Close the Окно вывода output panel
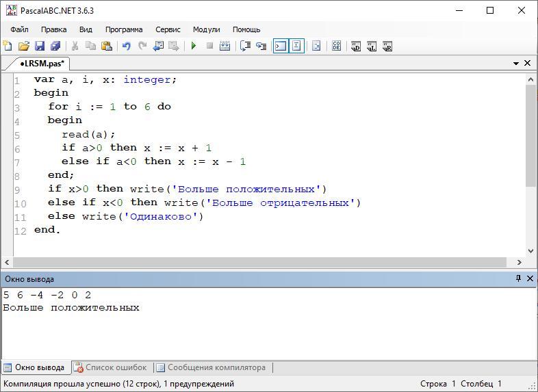Screen dimensions: 538x392 tap(529, 278)
